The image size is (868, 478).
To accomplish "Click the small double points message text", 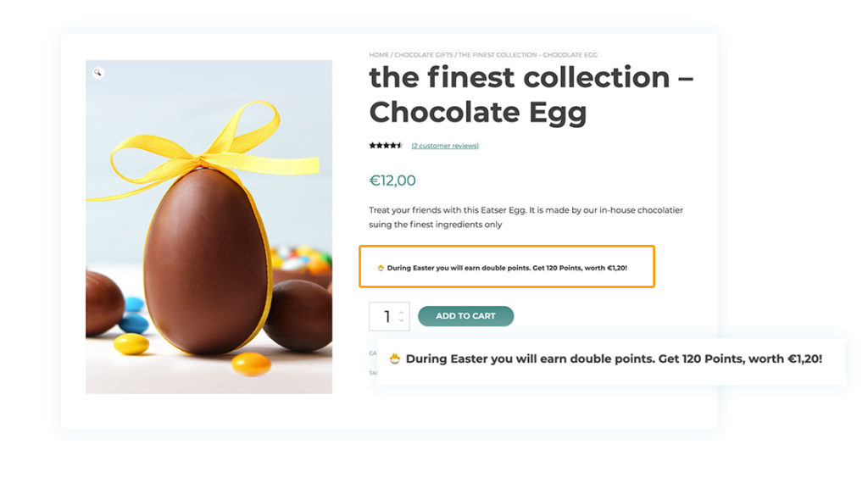I will (x=507, y=268).
